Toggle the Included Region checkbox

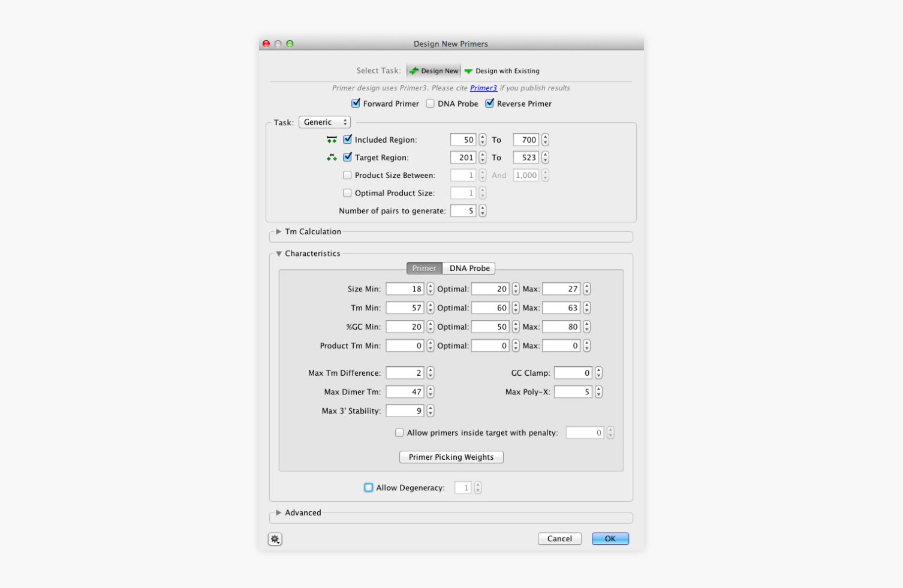347,139
